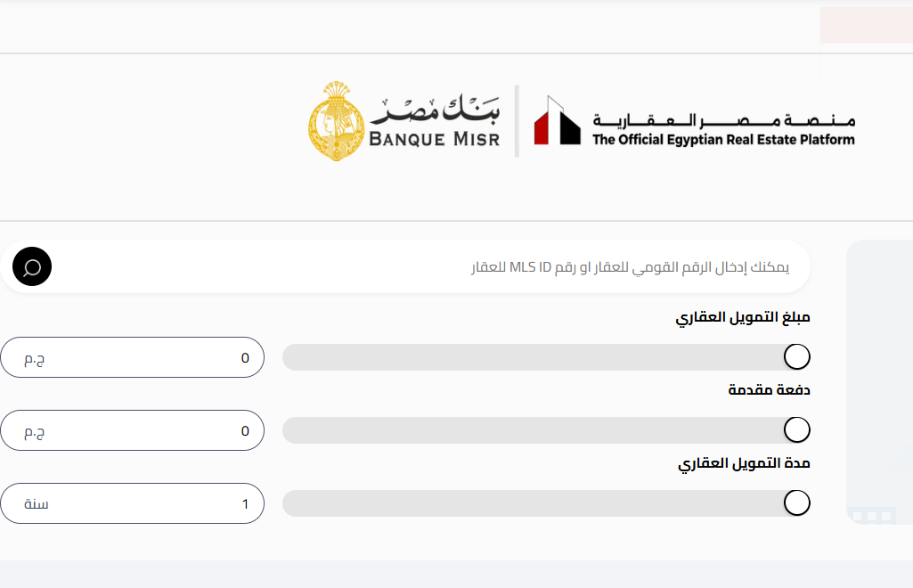
Task: Click middle of down payment slider track
Action: 545,430
